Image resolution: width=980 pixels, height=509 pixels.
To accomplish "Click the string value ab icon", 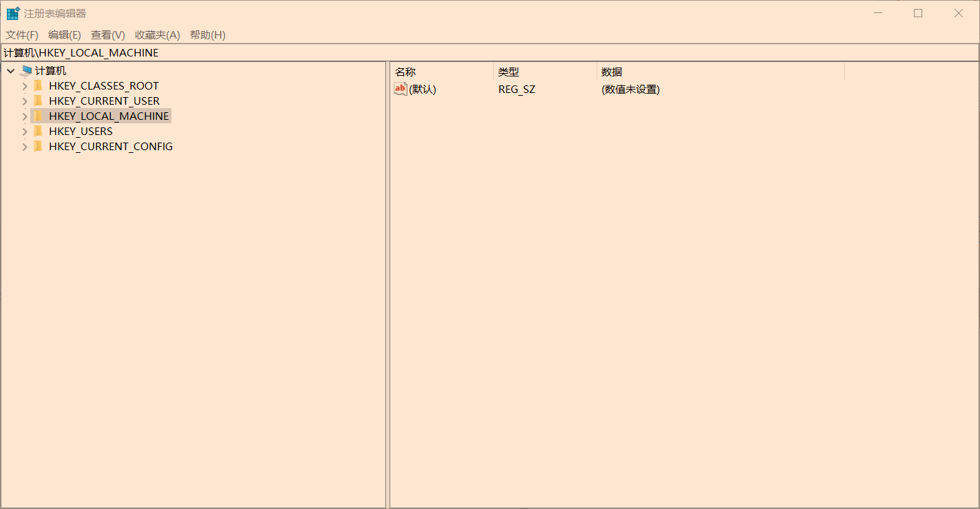I will (401, 89).
